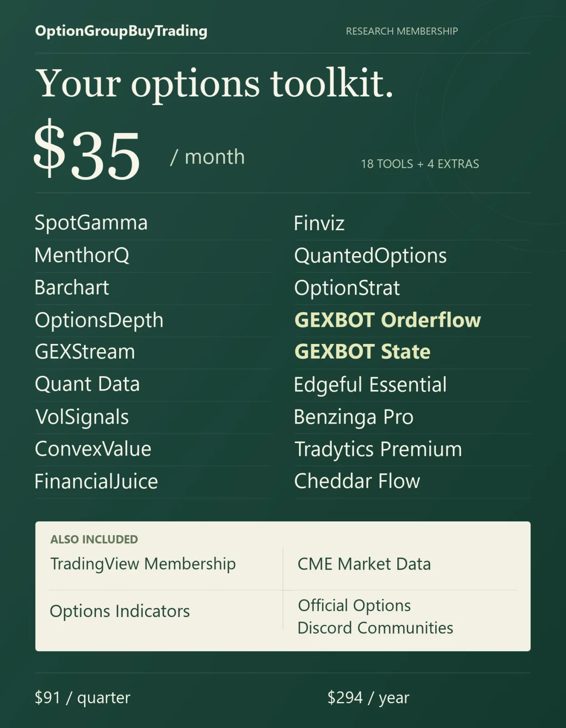Click the $35 monthly price
Screen dimensions: 566x728
[87, 151]
